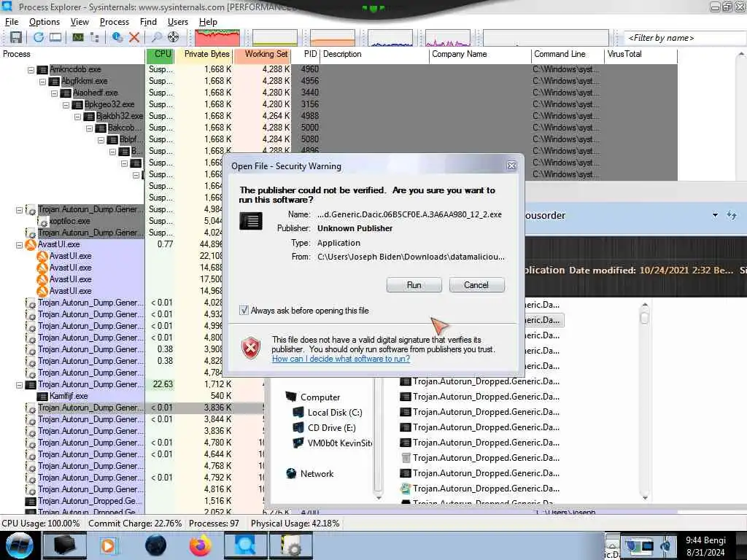
Task: Open the Explorer address bar dropdown arrow
Action: (x=715, y=215)
